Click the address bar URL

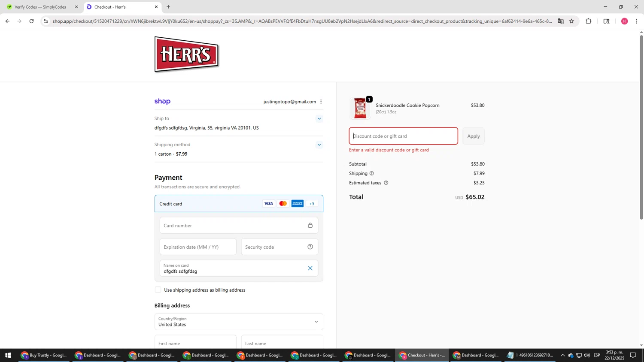tap(302, 21)
